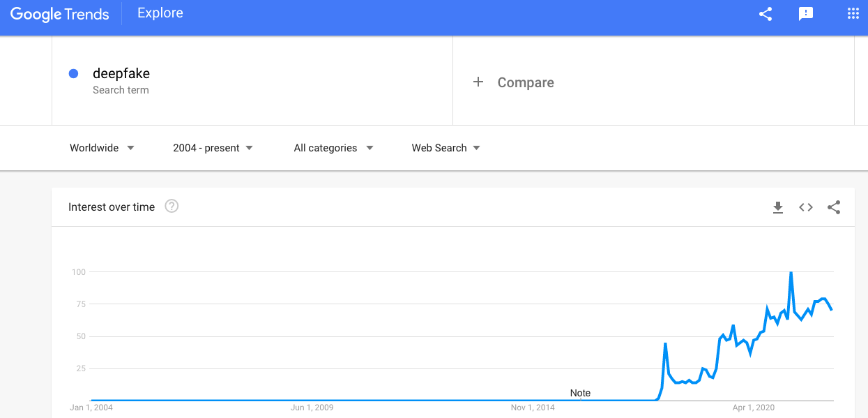Click the embed code icon

(806, 207)
